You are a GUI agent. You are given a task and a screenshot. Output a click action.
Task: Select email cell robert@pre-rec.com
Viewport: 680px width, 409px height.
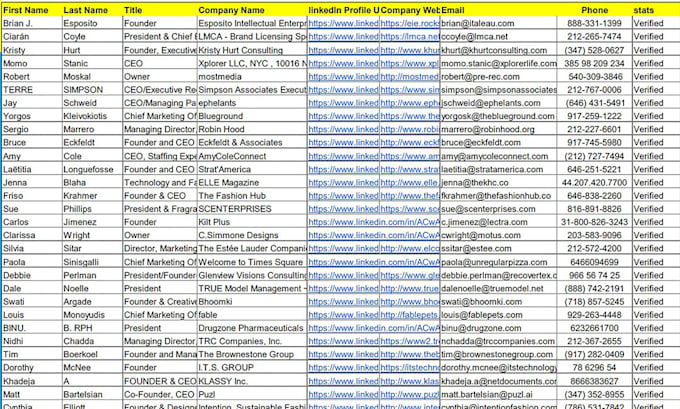pyautogui.click(x=498, y=77)
